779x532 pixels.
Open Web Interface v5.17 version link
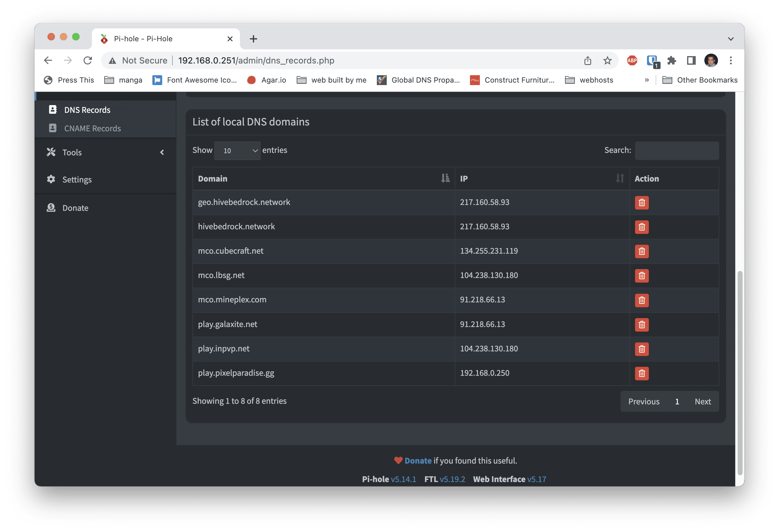point(536,479)
